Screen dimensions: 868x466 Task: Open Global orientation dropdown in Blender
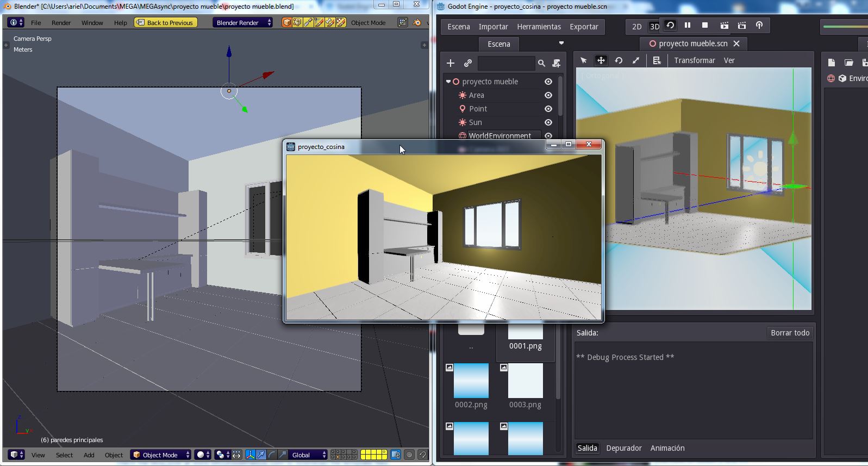point(309,455)
